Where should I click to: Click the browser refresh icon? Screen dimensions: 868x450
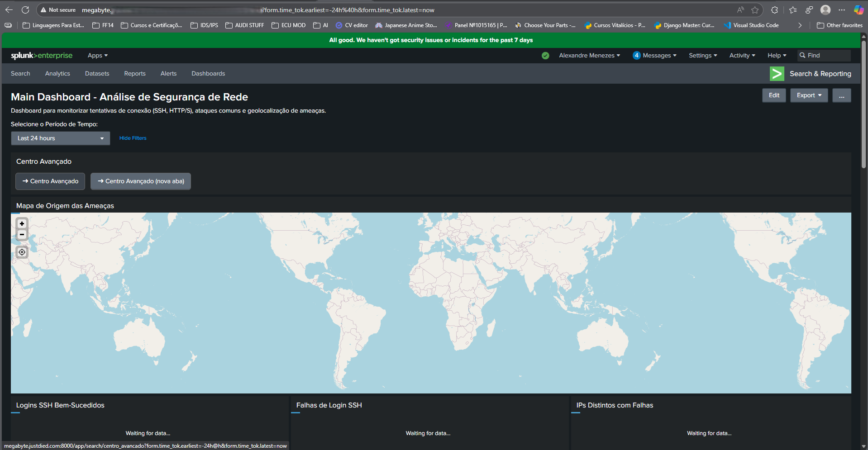(26, 9)
